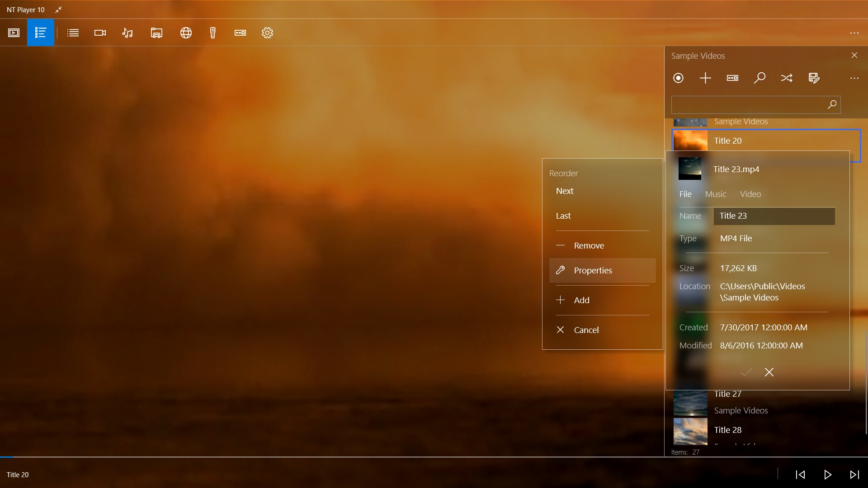Switch to the Video tab in properties
This screenshot has width=868, height=488.
[750, 194]
